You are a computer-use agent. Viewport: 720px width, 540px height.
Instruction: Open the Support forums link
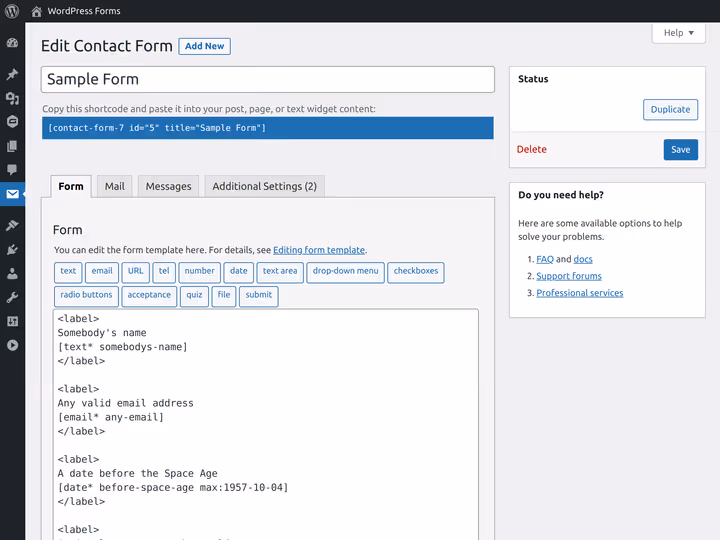pos(568,276)
